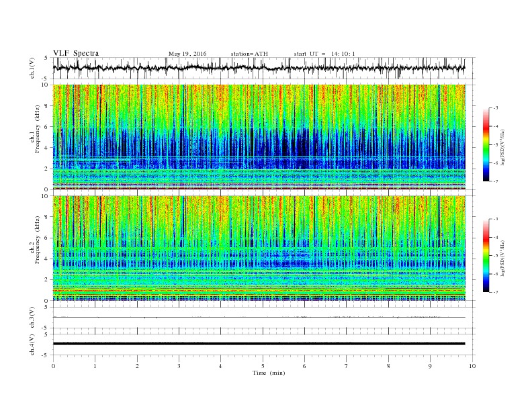This screenshot has width=532, height=411.
Task: Click the "VLF Spectra" plot title
Action: pyautogui.click(x=76, y=53)
